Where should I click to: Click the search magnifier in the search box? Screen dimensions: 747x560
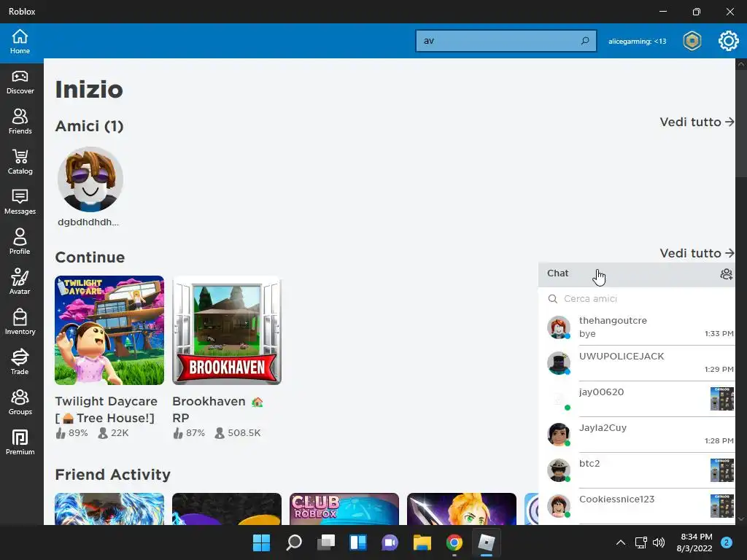click(x=585, y=41)
